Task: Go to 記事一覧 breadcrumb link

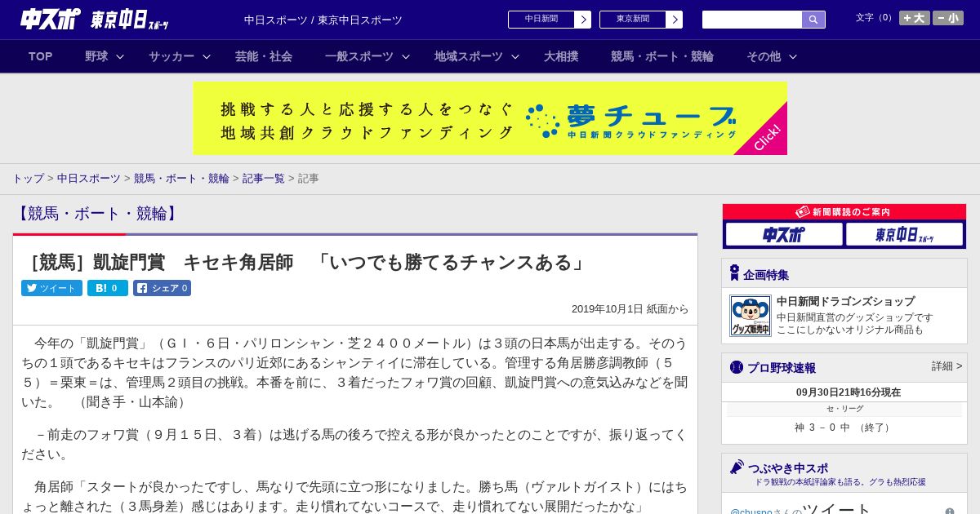Action: click(264, 178)
